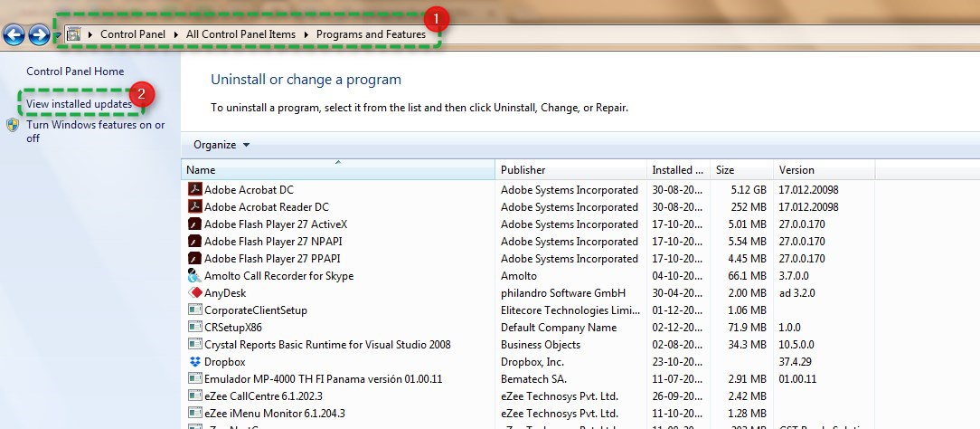980x429 pixels.
Task: Open Control Panel Home link
Action: [x=75, y=71]
